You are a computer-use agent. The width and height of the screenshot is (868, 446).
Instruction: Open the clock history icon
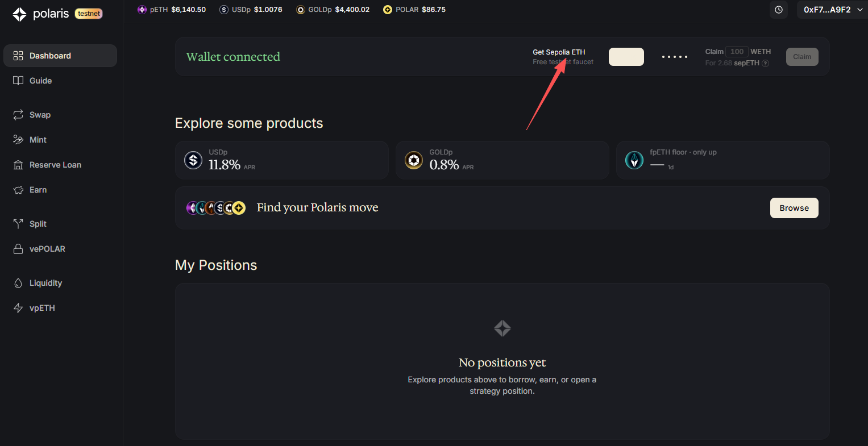[x=779, y=10]
